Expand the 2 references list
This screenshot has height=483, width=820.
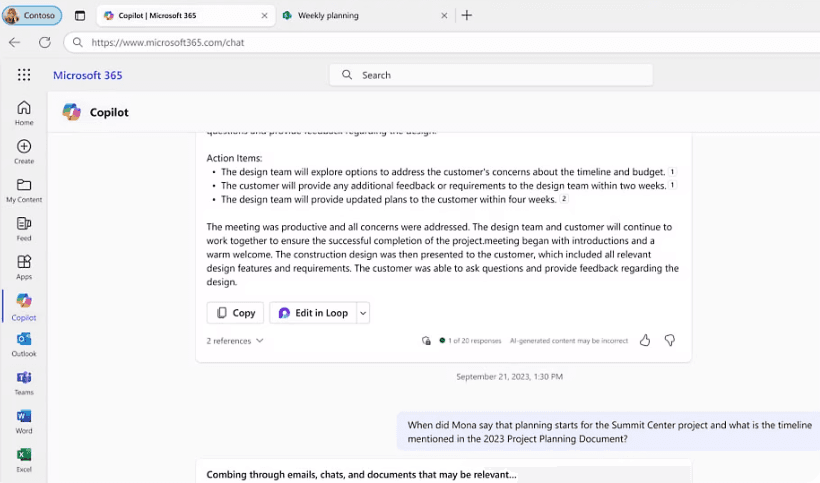click(235, 341)
